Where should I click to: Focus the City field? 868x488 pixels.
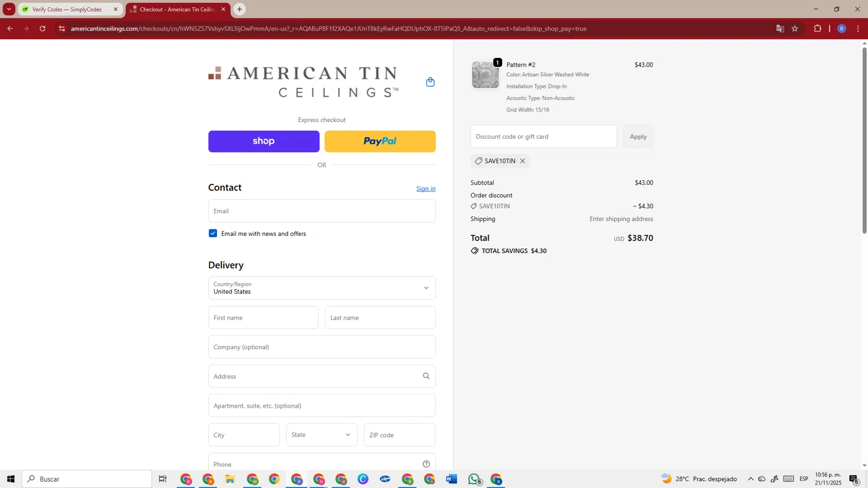244,435
